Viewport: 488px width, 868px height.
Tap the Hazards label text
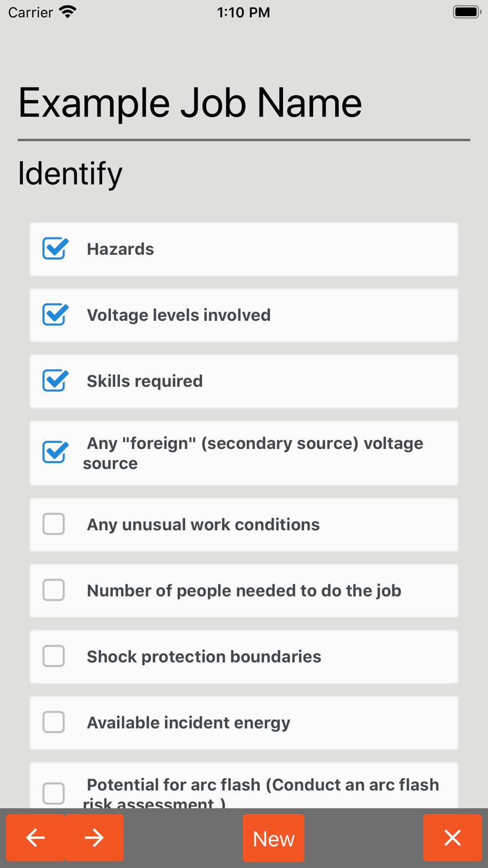click(120, 249)
